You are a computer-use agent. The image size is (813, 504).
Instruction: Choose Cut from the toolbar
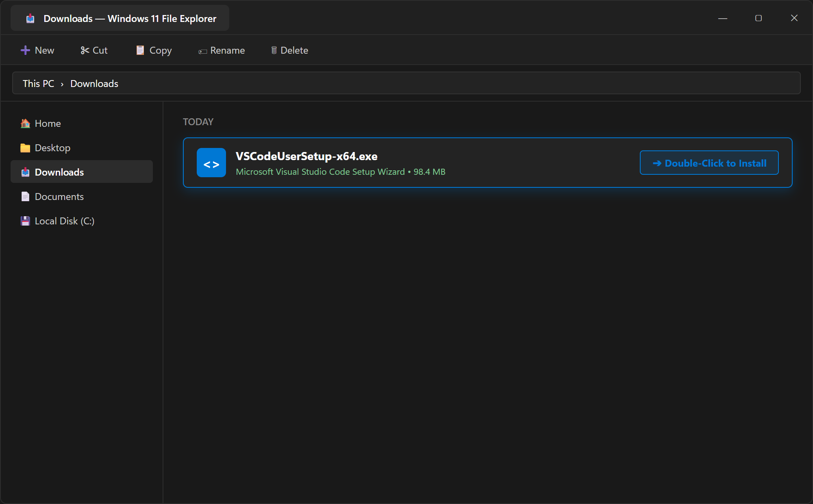[94, 50]
